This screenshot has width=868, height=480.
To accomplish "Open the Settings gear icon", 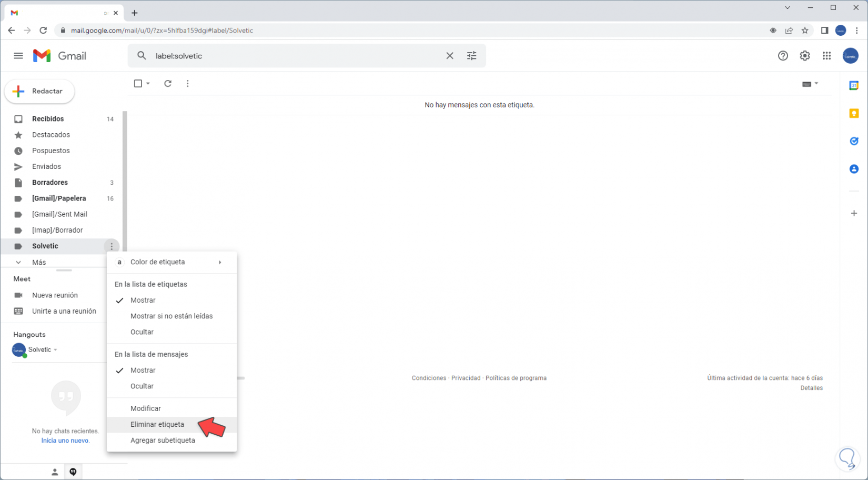I will coord(805,56).
